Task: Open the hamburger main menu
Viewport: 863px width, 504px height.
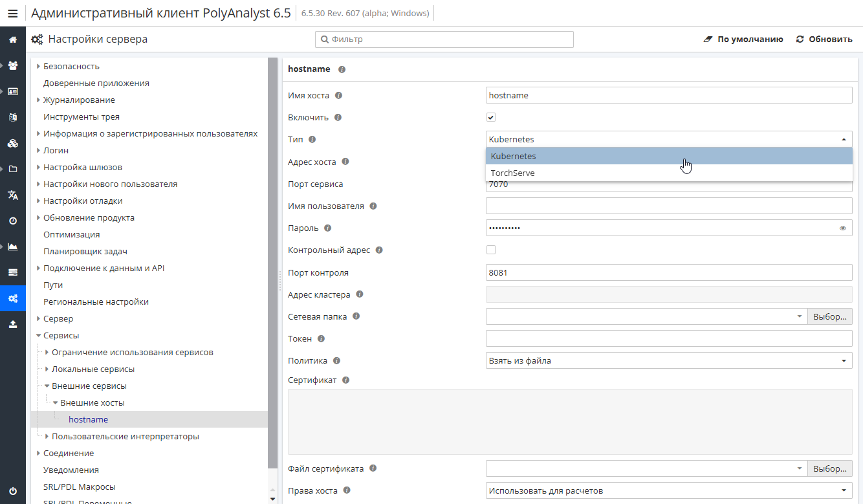Action: 12,13
